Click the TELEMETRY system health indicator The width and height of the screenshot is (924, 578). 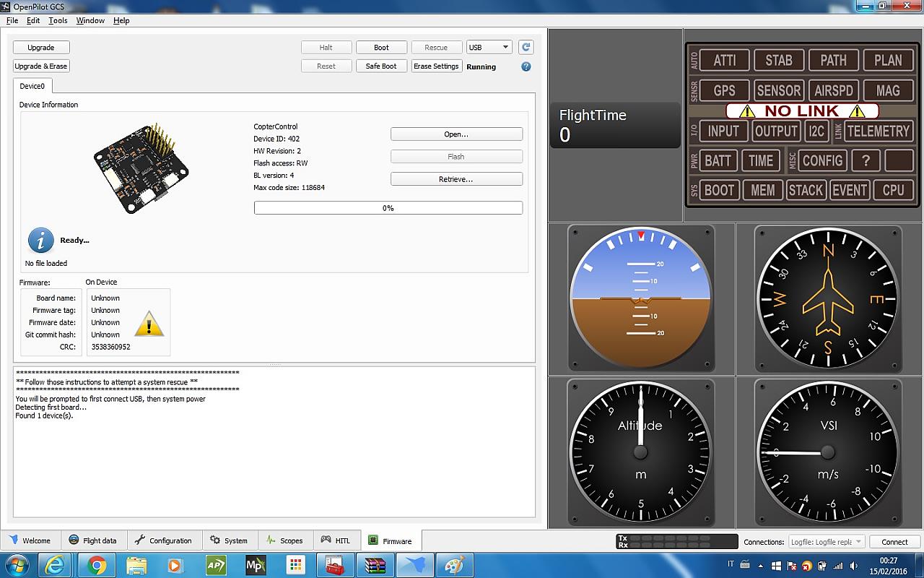[879, 131]
